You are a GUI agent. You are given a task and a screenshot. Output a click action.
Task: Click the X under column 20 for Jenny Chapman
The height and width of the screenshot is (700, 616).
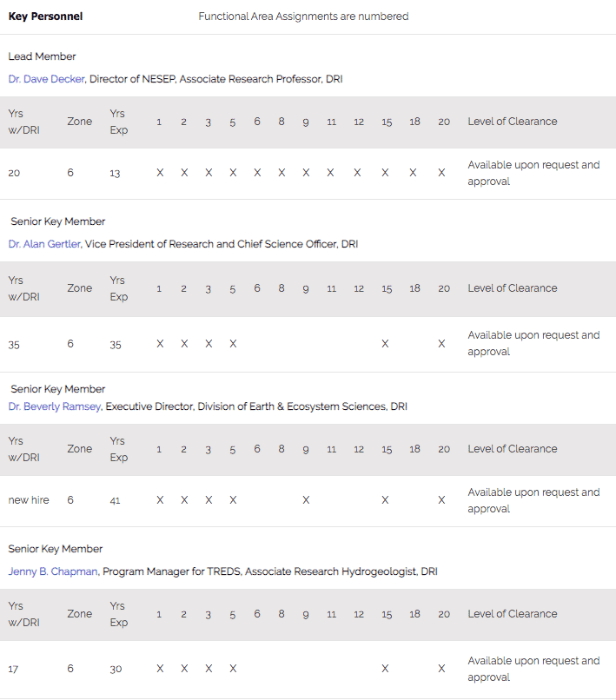[x=441, y=669]
